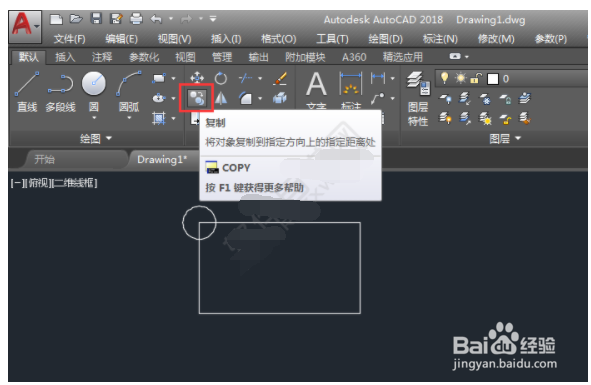
Task: Open the 修改(M) menu
Action: coord(496,39)
